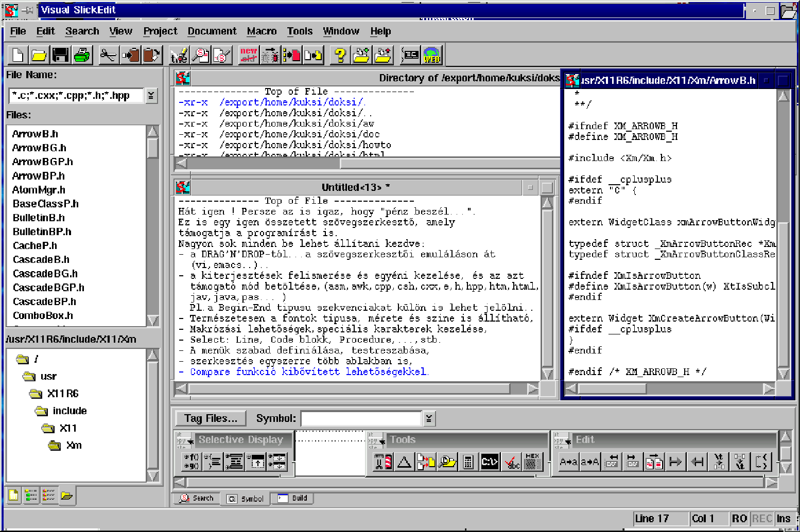Open the Tools palette dropdown handle
800x532 pixels.
(376, 439)
